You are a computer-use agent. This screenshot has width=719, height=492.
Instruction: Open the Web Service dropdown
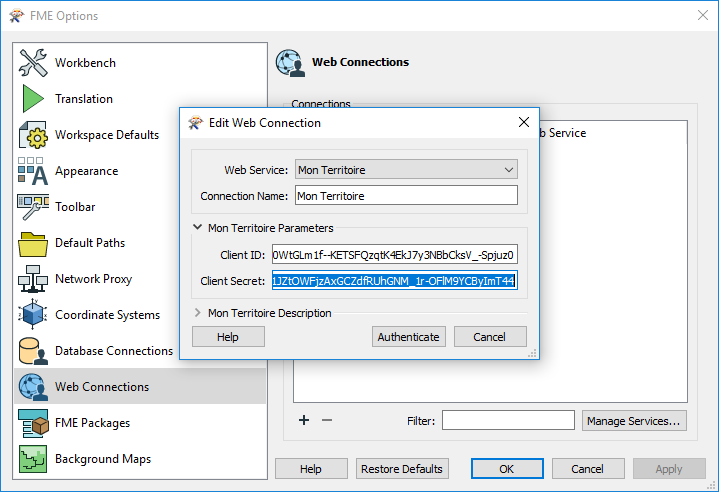tap(406, 170)
